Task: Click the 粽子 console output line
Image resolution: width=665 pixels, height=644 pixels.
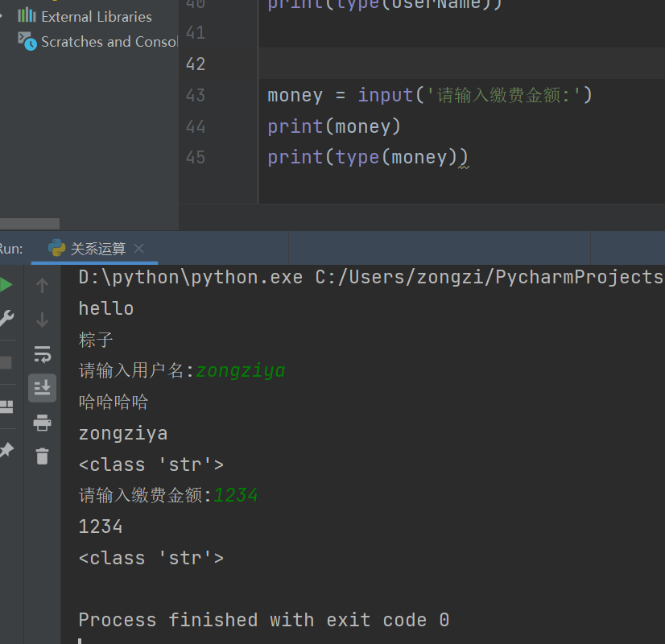Action: point(96,340)
